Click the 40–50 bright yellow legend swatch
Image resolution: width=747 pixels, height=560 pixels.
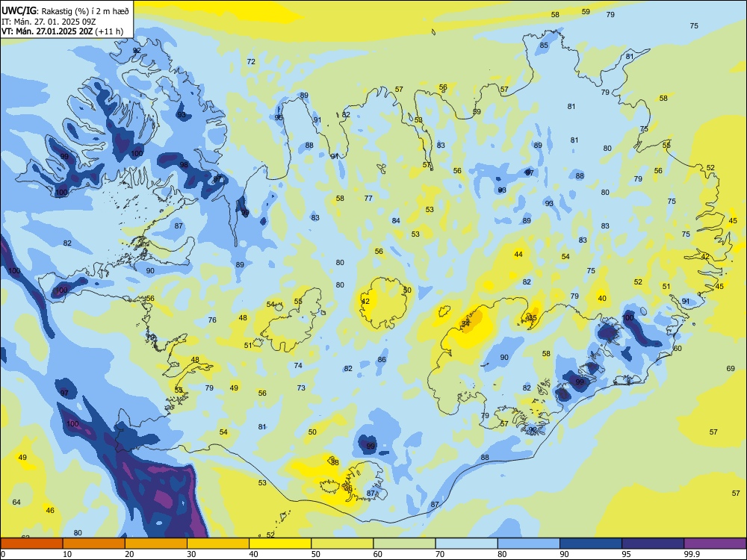pyautogui.click(x=280, y=544)
